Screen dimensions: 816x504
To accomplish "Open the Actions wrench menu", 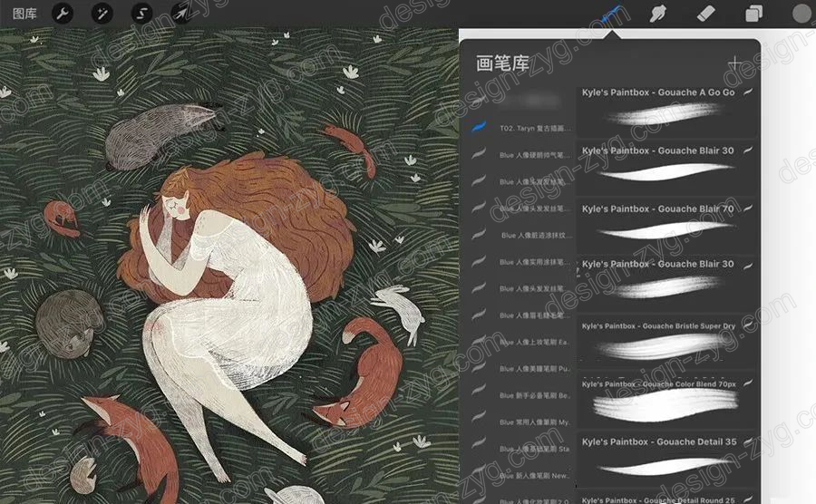I will [x=63, y=13].
